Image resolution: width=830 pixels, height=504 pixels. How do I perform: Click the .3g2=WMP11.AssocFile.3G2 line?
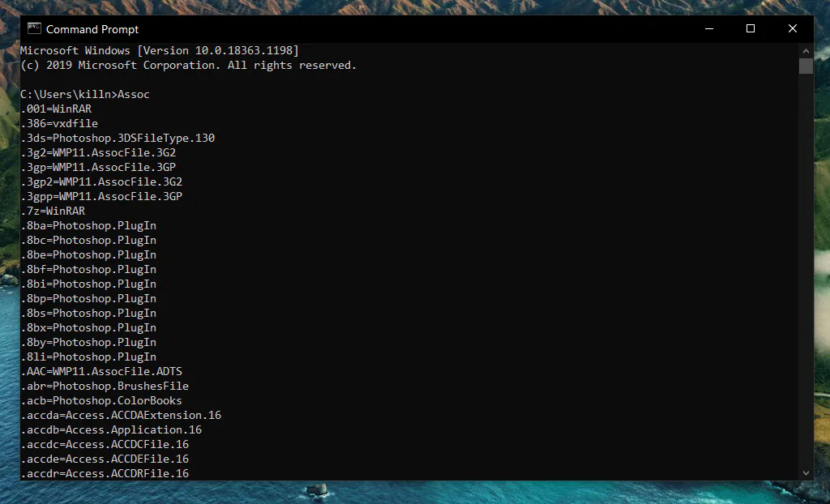tap(98, 152)
